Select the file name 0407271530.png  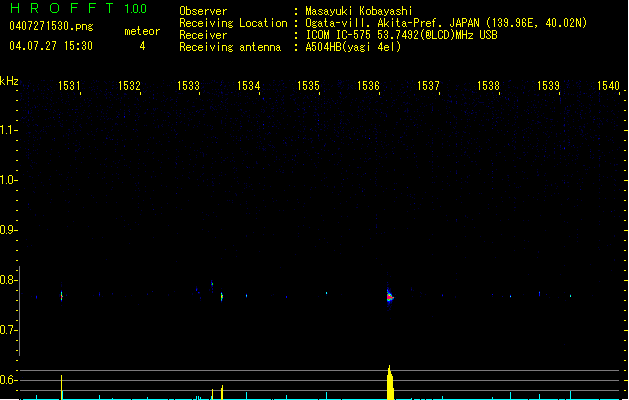51,26
